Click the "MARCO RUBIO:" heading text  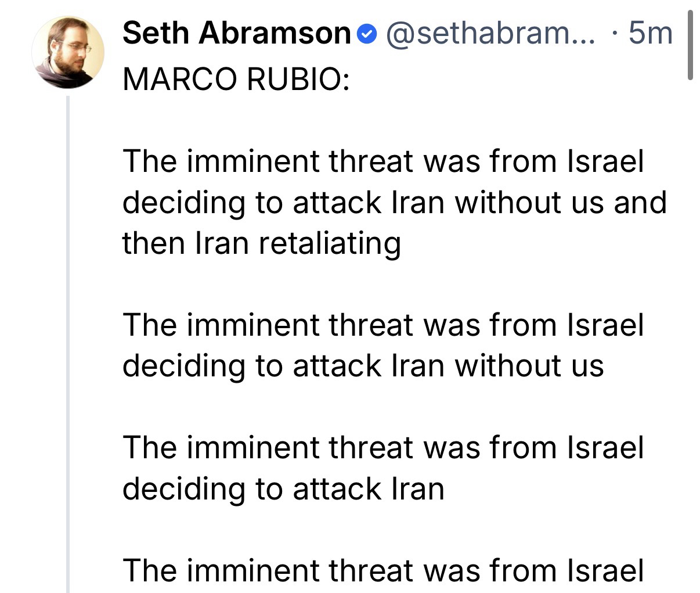click(x=236, y=78)
